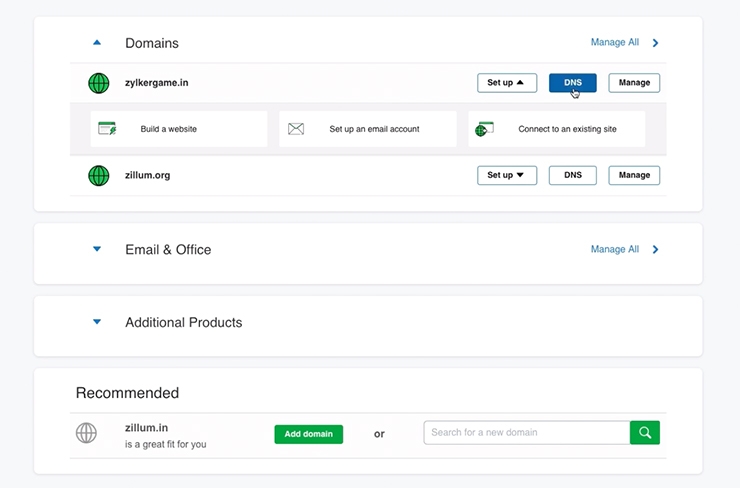Open DNS settings for zylkergame.in

coord(572,83)
